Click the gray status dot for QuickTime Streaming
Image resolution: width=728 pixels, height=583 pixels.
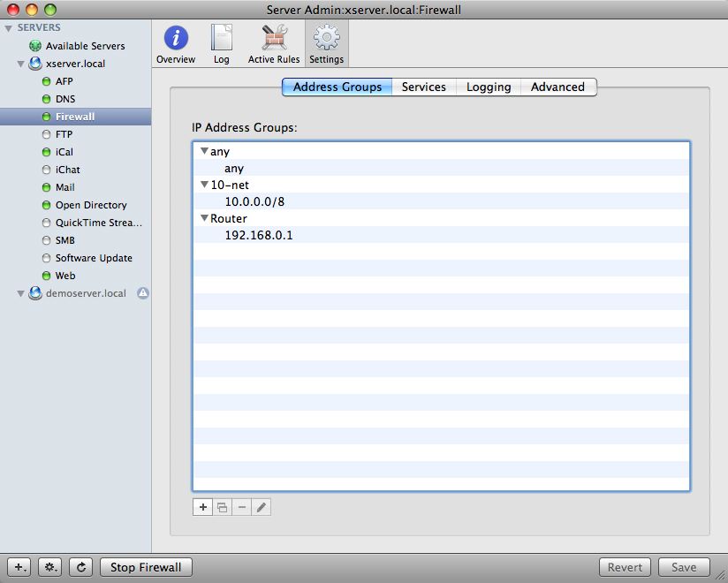(46, 223)
